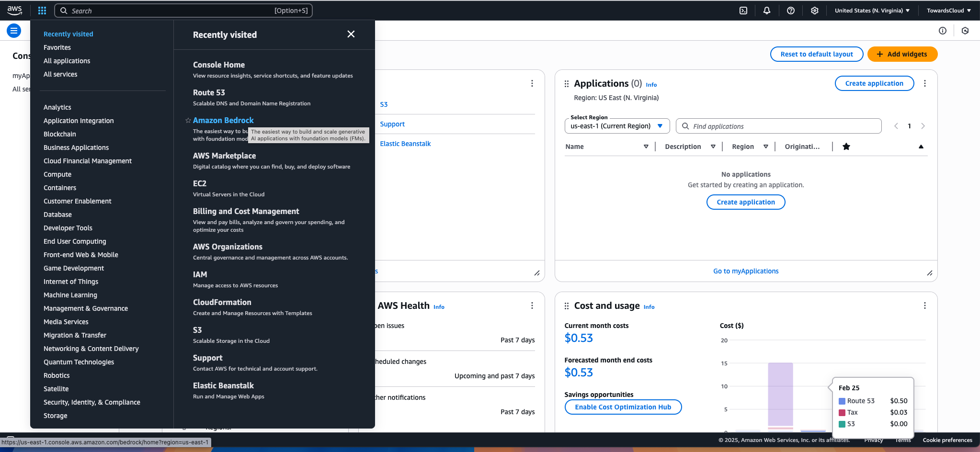980x452 pixels.
Task: Open CloudFormation from recently visited list
Action: click(x=222, y=302)
